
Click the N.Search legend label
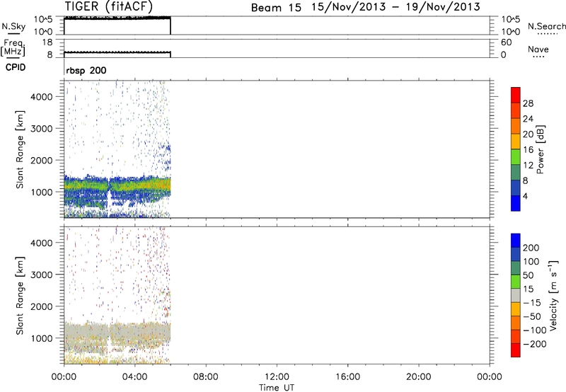(546, 26)
